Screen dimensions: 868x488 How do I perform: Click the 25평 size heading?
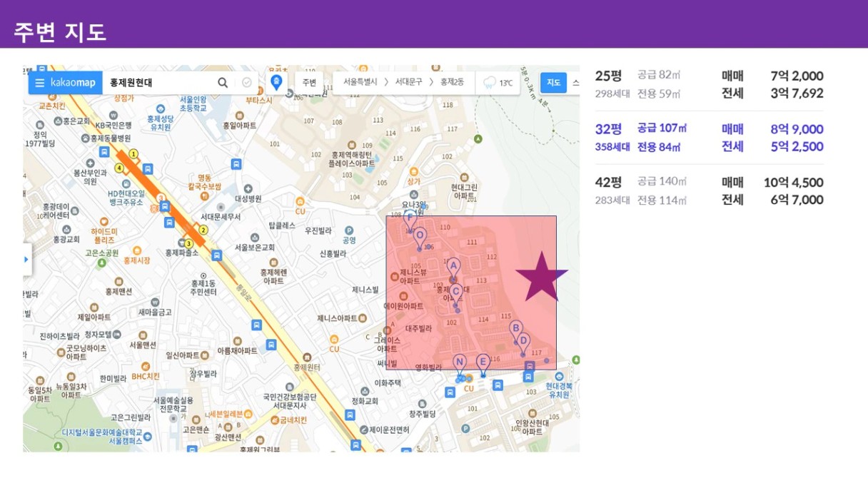(609, 76)
